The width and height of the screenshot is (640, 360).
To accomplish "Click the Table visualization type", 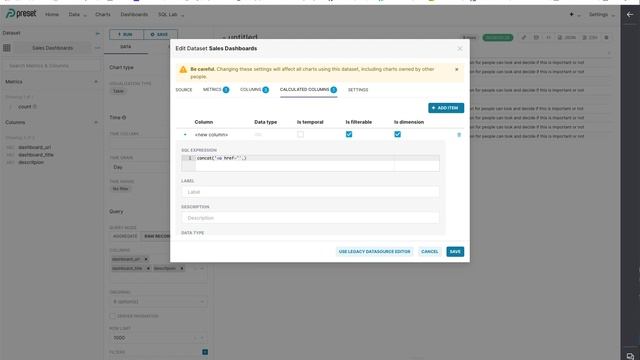I will click(118, 91).
